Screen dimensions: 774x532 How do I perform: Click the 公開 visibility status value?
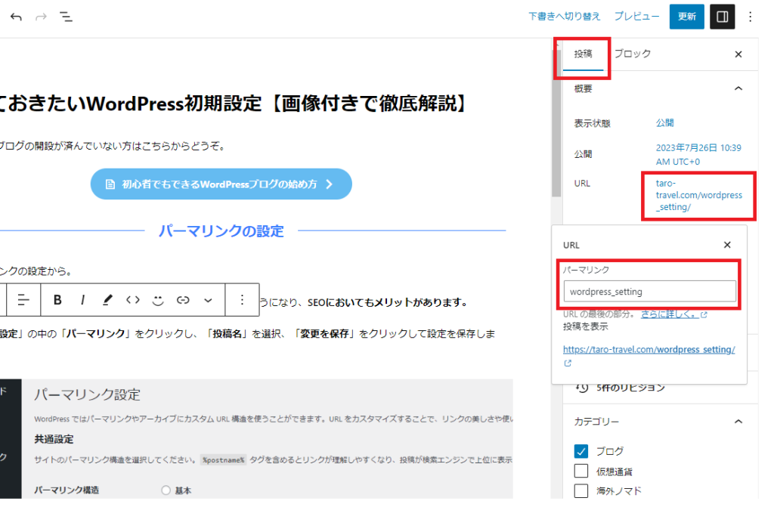[x=664, y=123]
